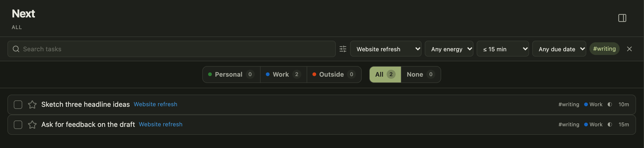The height and width of the screenshot is (148, 644).
Task: Click #writing tag on Ask for feedback task
Action: click(x=569, y=124)
